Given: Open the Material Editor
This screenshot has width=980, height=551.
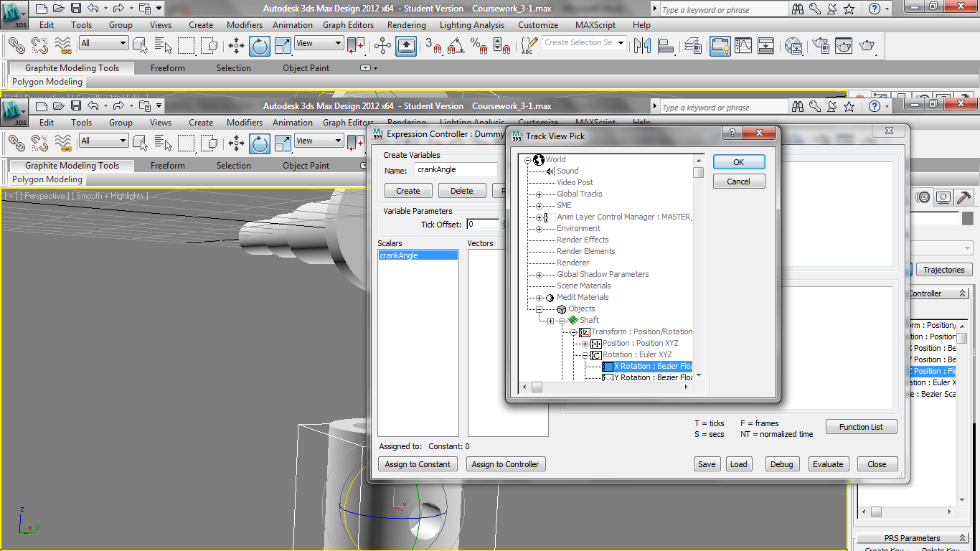Looking at the screenshot, I should pos(793,46).
